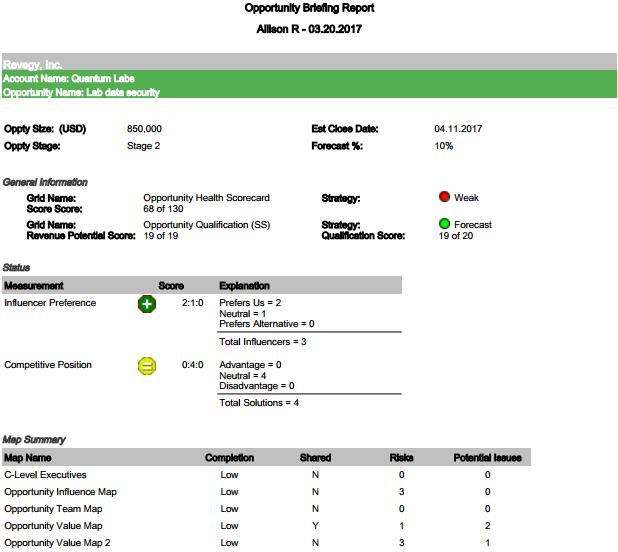Click the Risks column header
618x552 pixels.
[401, 458]
